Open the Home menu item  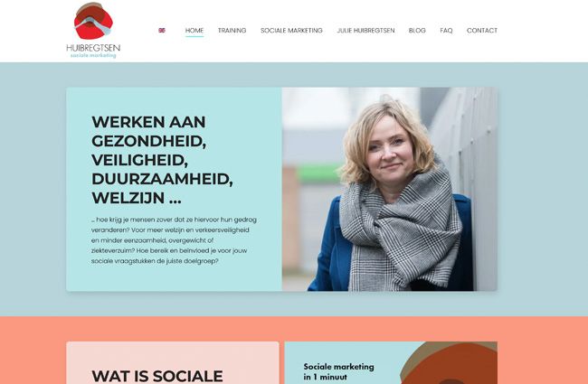(x=194, y=31)
